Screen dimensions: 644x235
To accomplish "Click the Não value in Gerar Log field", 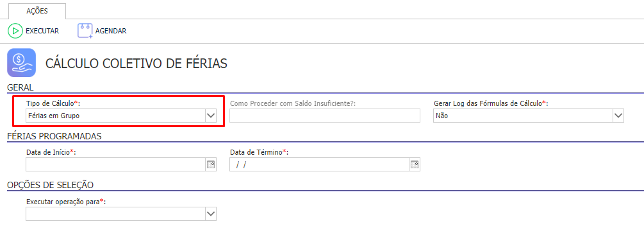I will (442, 116).
